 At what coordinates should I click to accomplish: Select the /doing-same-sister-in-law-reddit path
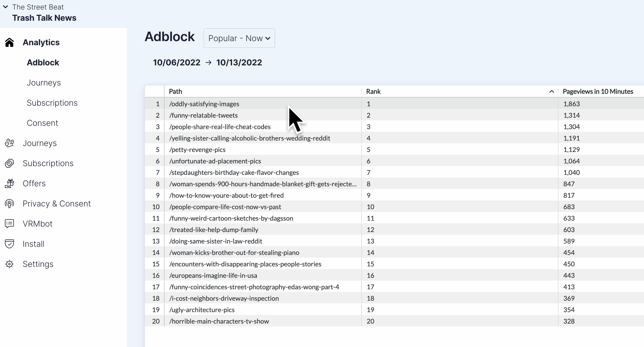pos(216,241)
